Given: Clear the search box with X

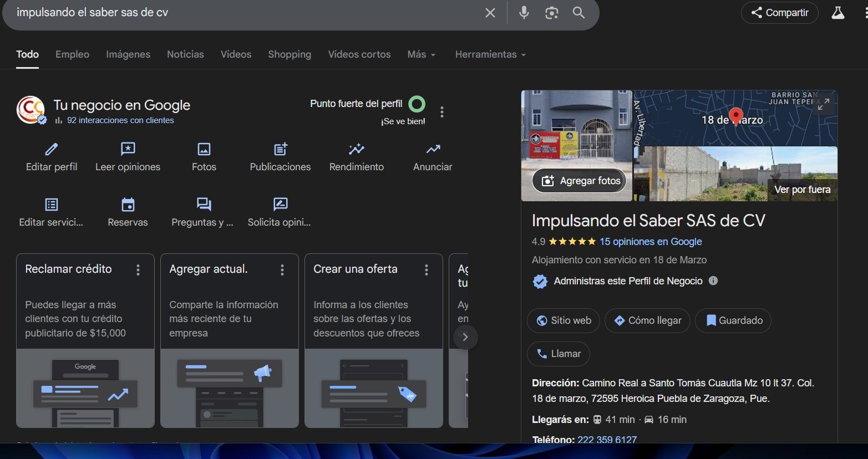Looking at the screenshot, I should pos(490,13).
